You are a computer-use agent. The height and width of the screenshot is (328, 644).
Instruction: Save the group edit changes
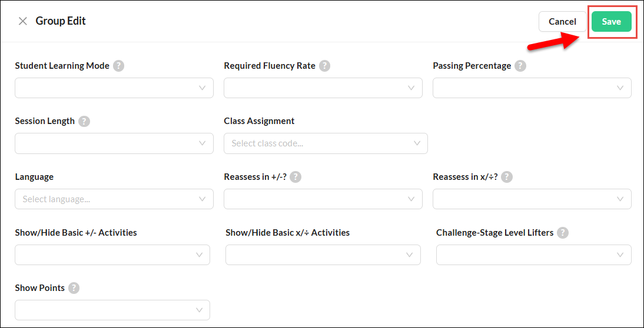(611, 22)
